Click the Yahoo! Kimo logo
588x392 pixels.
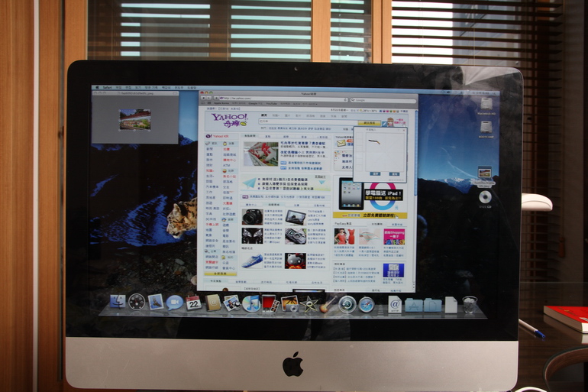pos(229,119)
